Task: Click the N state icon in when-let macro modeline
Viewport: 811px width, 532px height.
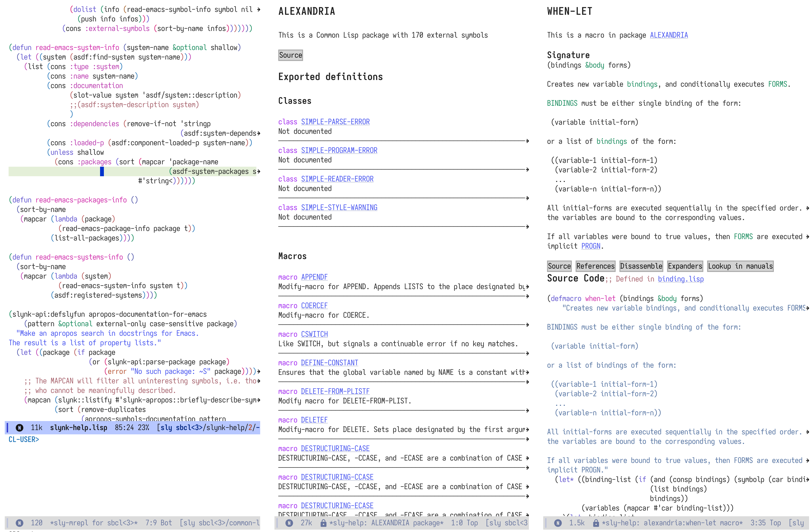Action: (558, 523)
